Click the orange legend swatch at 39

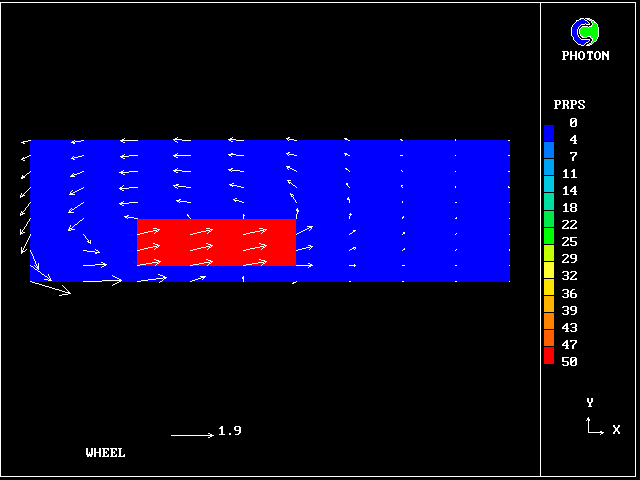pyautogui.click(x=549, y=309)
